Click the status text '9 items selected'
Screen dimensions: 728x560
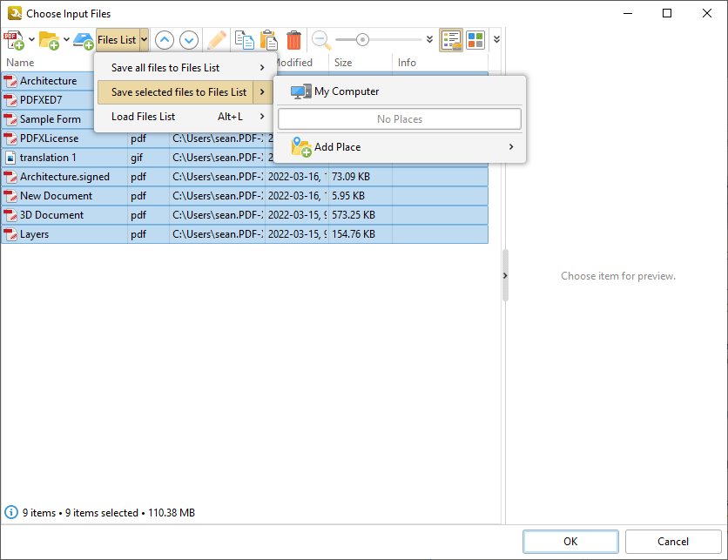click(102, 513)
